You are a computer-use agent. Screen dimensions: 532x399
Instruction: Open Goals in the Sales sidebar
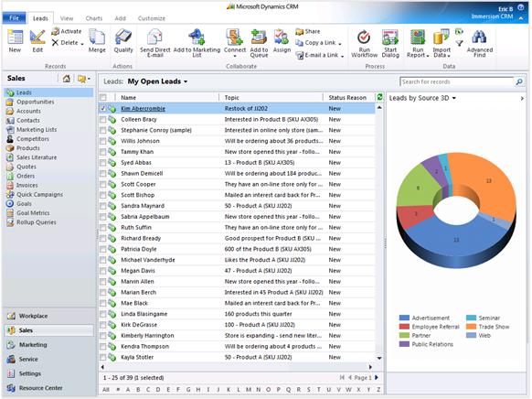[24, 204]
